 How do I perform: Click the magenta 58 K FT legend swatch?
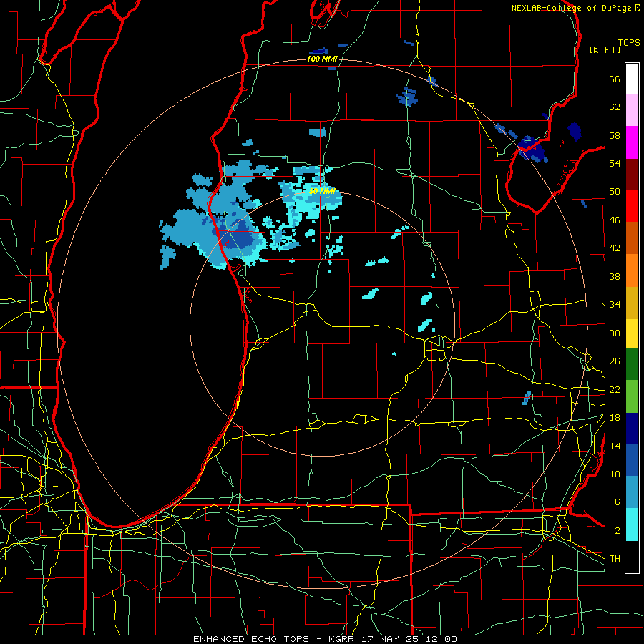(x=632, y=142)
